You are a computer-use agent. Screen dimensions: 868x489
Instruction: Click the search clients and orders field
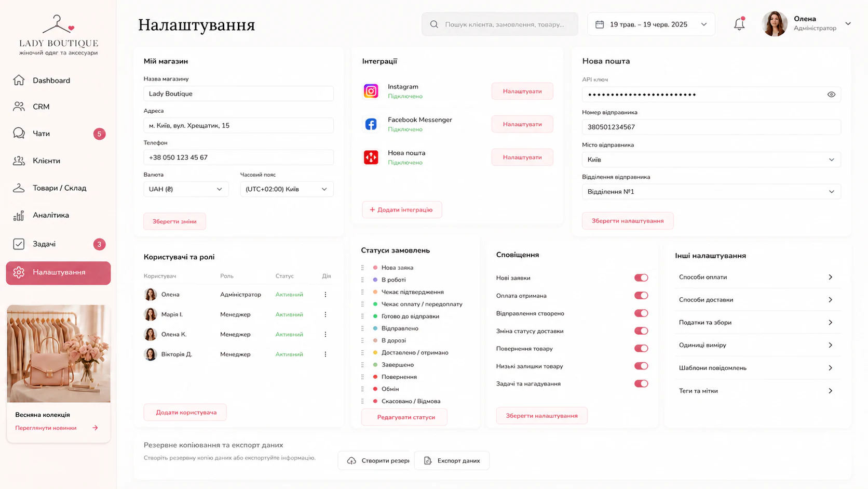pyautogui.click(x=500, y=24)
